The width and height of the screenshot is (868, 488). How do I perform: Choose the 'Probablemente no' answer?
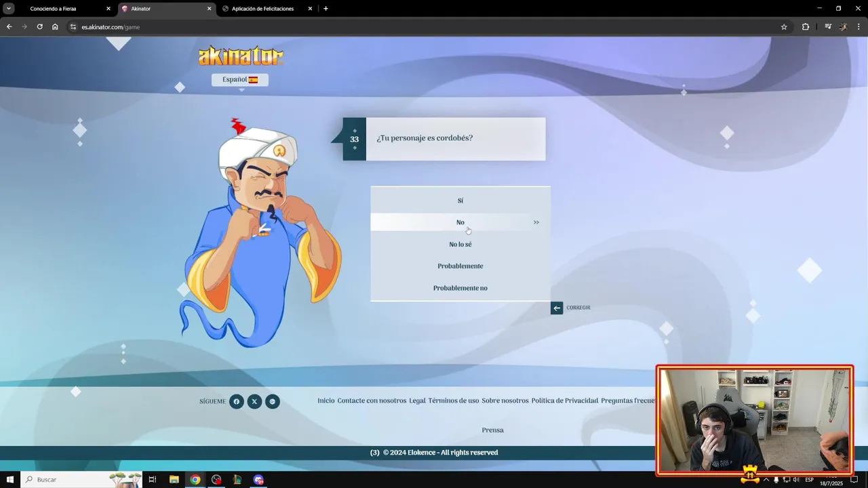460,288
